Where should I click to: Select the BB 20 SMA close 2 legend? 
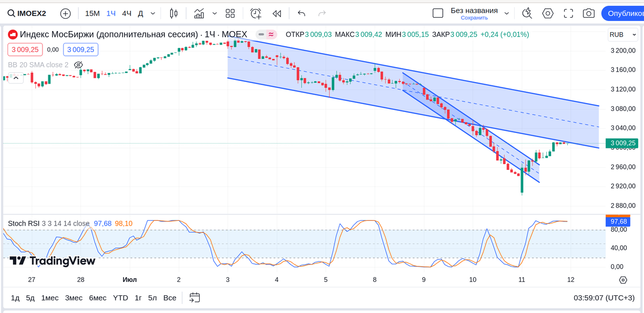38,65
